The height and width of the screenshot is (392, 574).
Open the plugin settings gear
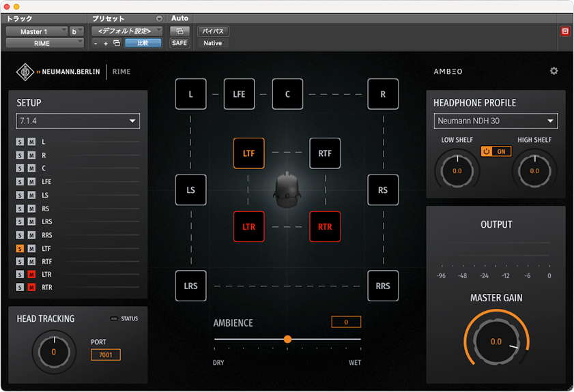coord(554,71)
